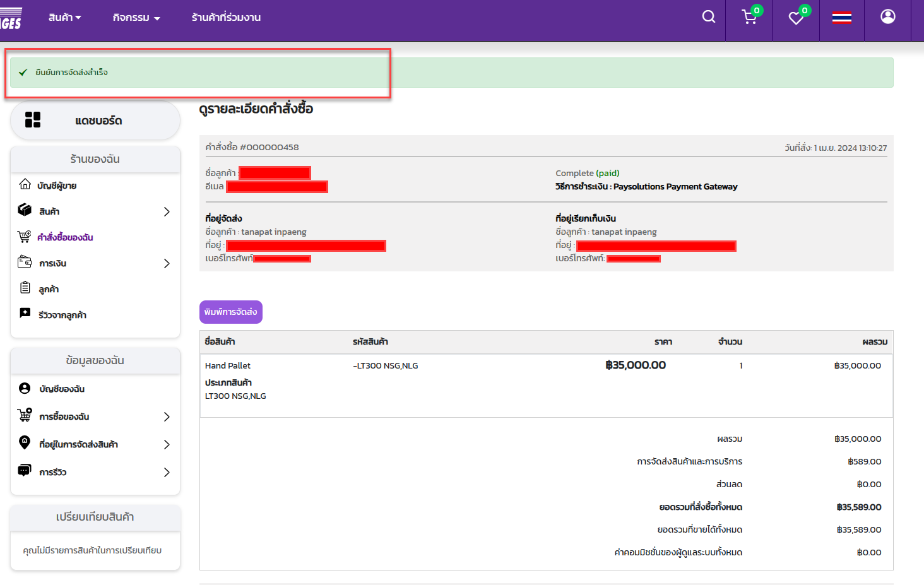This screenshot has width=924, height=585.
Task: Click the dashboard grid icon
Action: coord(33,120)
